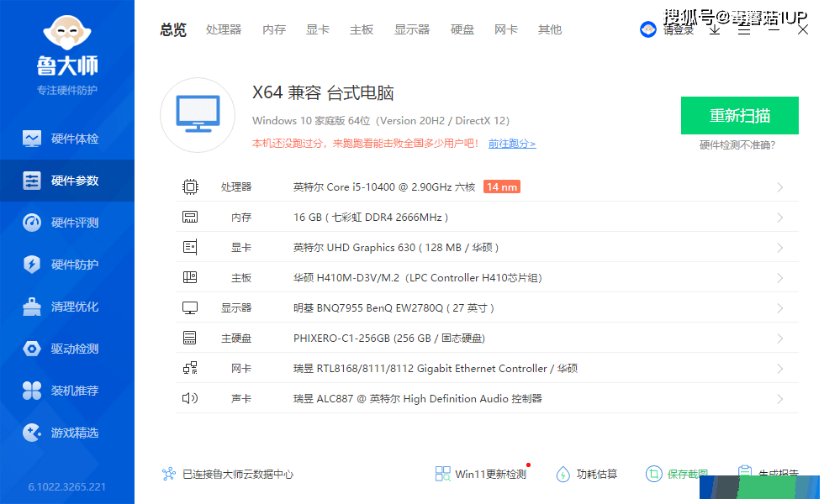824x504 pixels.
Task: Expand the 主硬盘 row chevron
Action: point(780,339)
